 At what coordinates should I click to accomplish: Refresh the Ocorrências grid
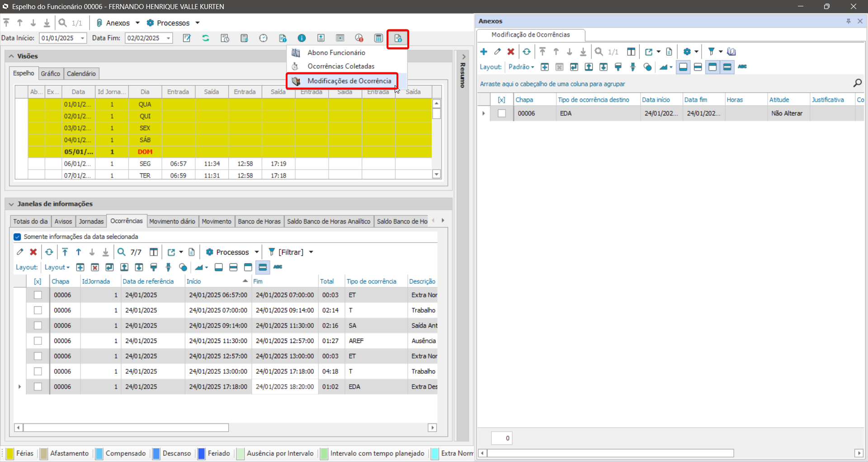pos(49,252)
